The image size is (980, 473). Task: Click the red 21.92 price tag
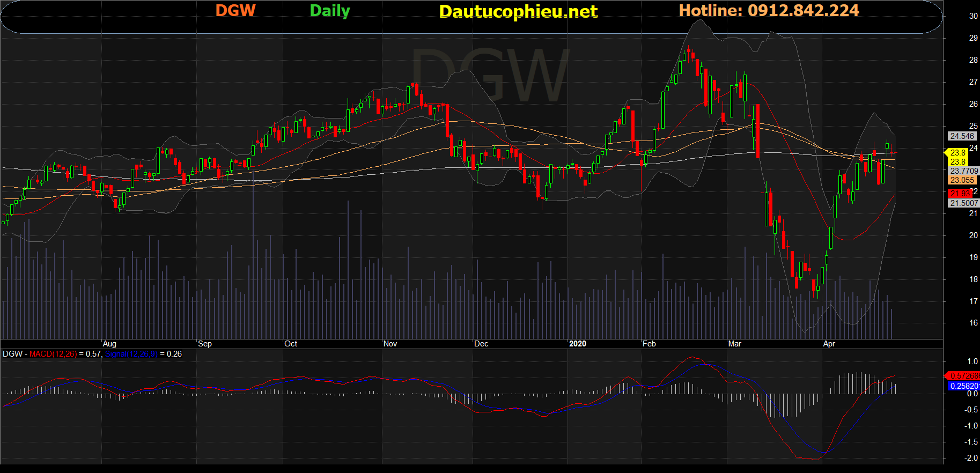[x=961, y=193]
